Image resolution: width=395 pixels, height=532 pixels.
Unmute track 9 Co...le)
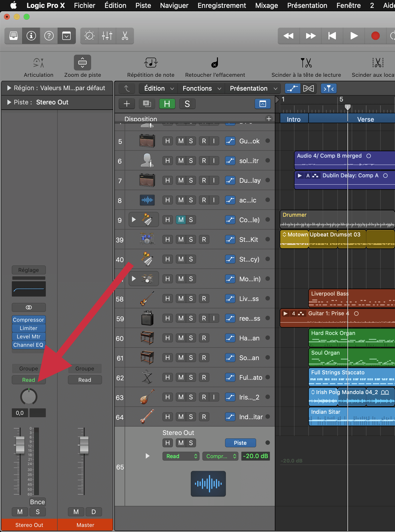(181, 220)
